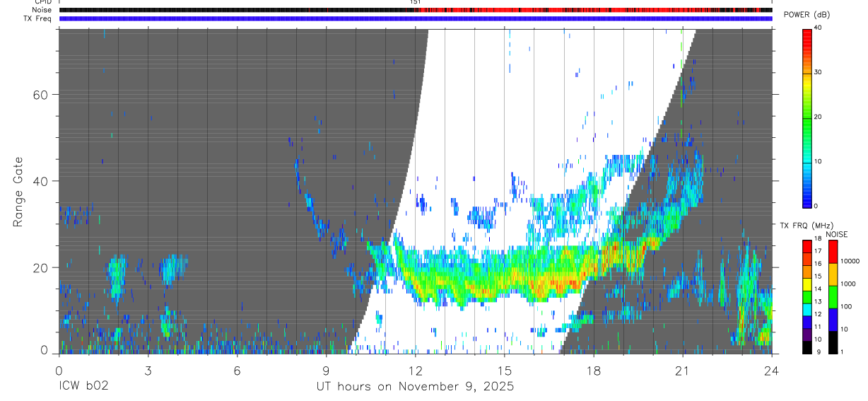Click the '15' tick on the TX FRQ scale
Screen dimensions: 868x401
point(819,277)
